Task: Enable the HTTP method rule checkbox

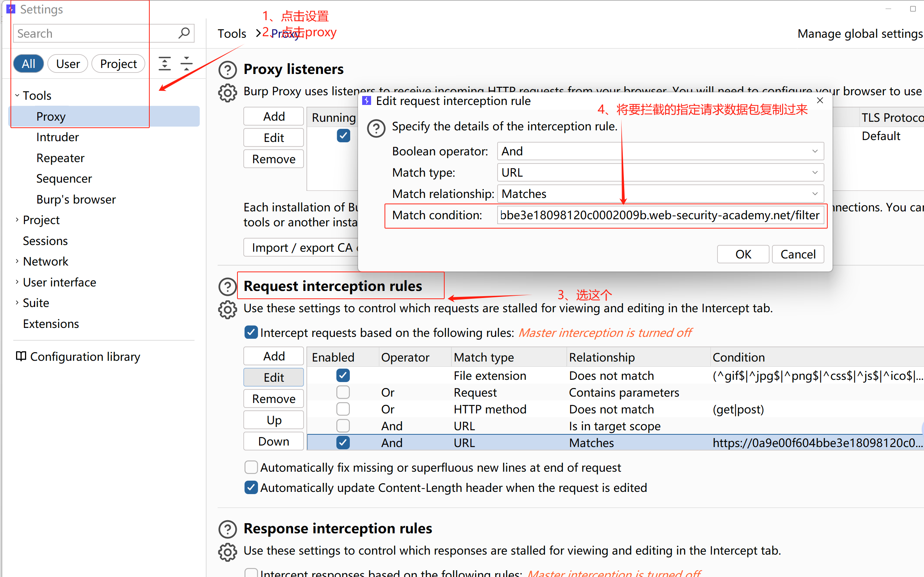Action: tap(343, 409)
